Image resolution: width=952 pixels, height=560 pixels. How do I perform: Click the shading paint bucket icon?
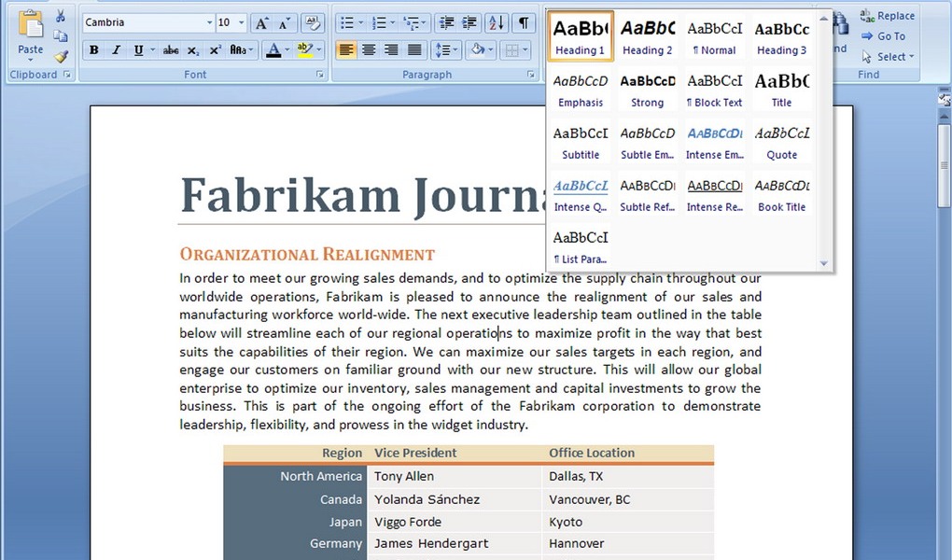tap(478, 49)
